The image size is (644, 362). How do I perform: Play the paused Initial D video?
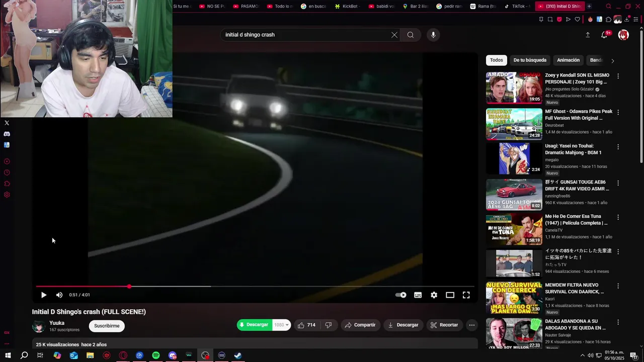pyautogui.click(x=44, y=295)
